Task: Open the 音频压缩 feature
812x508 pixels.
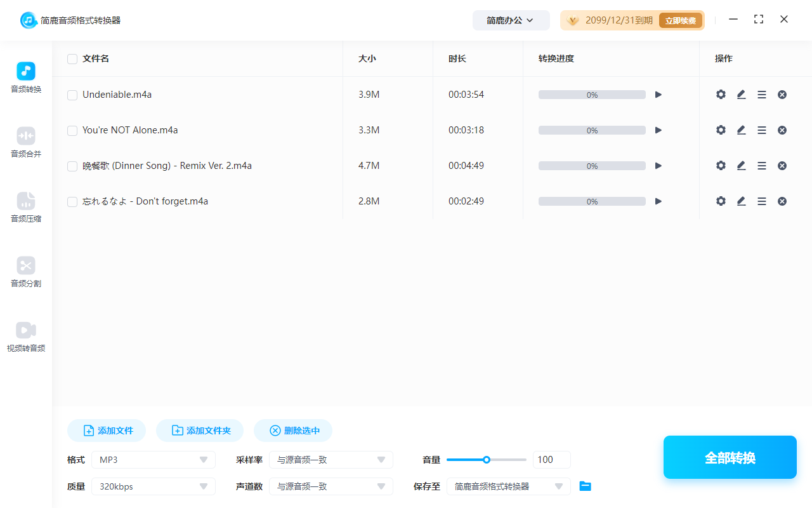Action: [25, 208]
